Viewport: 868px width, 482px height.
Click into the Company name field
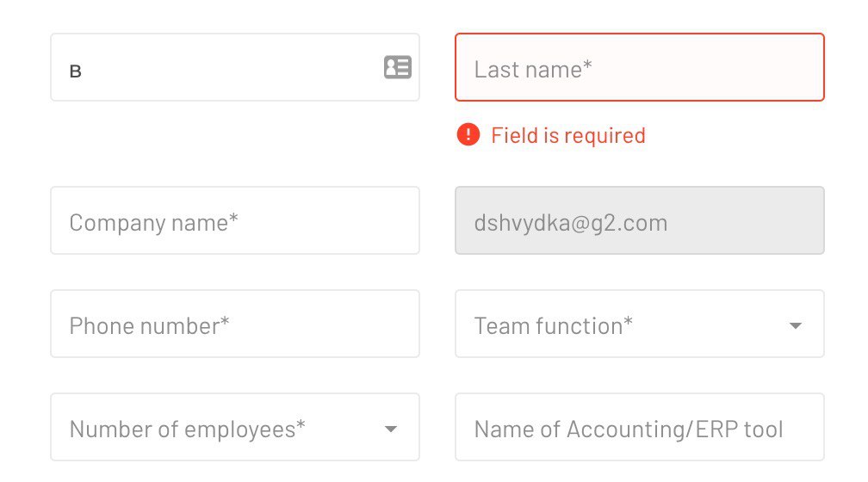(235, 220)
